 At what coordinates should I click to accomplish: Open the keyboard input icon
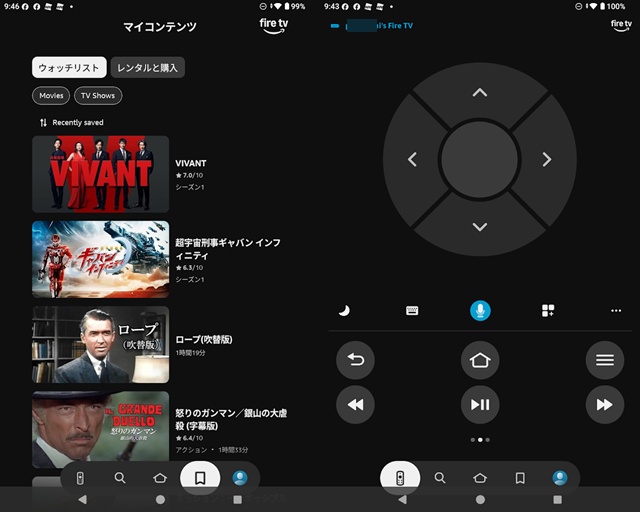coord(412,311)
